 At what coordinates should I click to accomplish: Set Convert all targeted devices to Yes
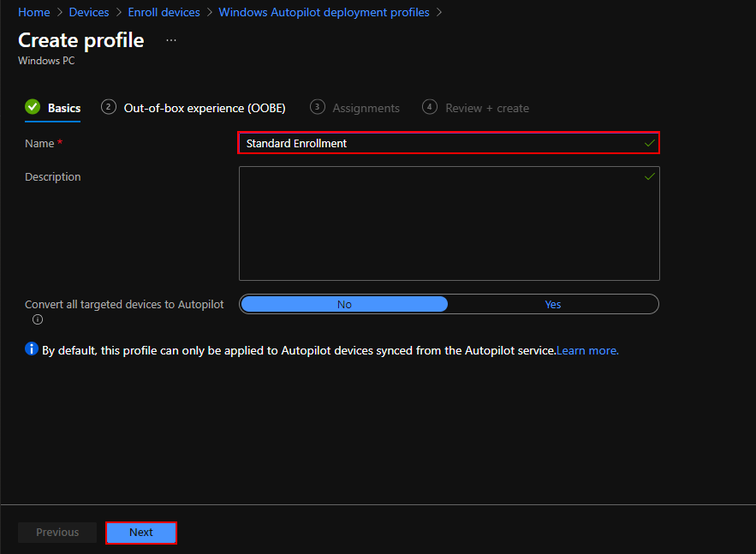click(x=552, y=304)
